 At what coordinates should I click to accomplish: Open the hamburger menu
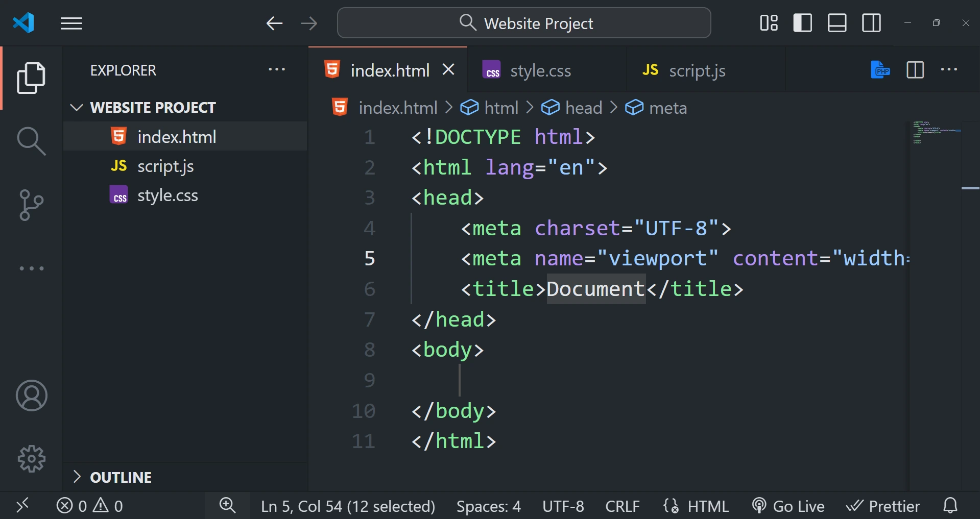[71, 23]
